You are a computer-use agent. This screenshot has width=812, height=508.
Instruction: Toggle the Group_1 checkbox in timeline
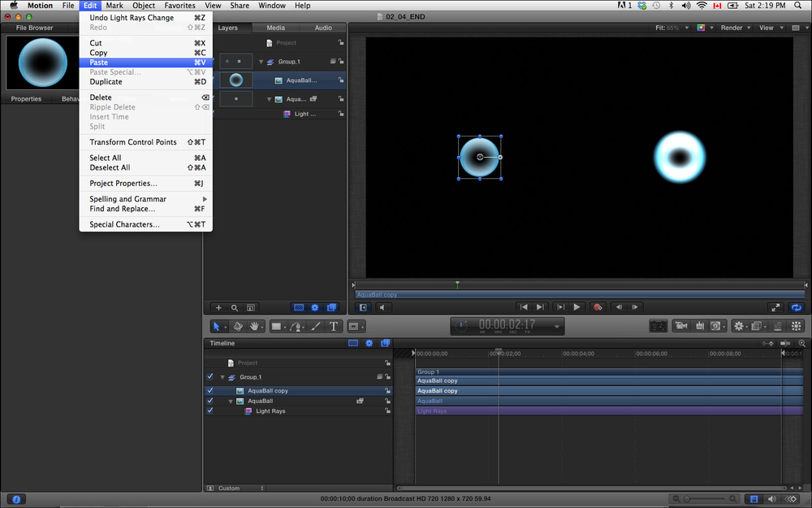pos(210,377)
